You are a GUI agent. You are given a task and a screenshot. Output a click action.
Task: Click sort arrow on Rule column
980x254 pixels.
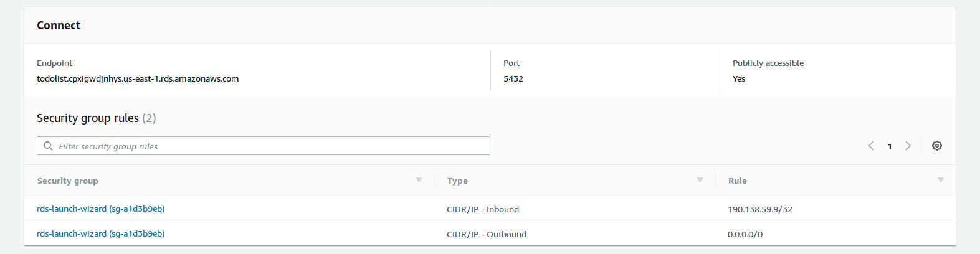click(x=940, y=180)
